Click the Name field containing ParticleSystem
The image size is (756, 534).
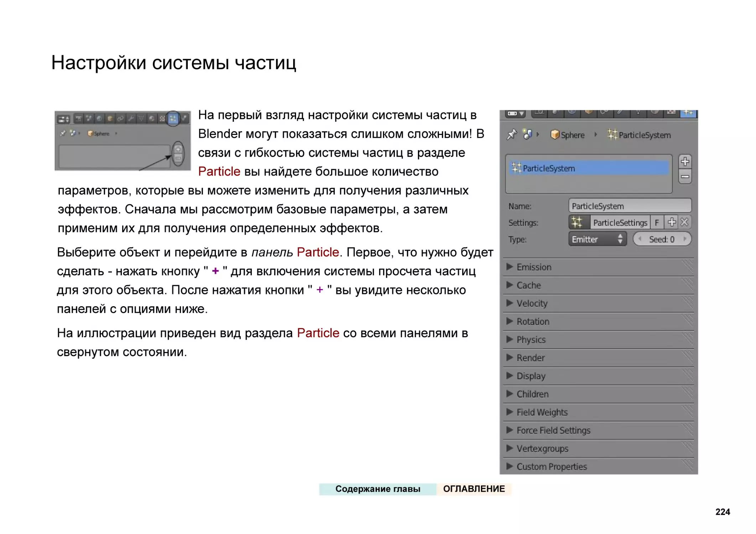pos(630,206)
